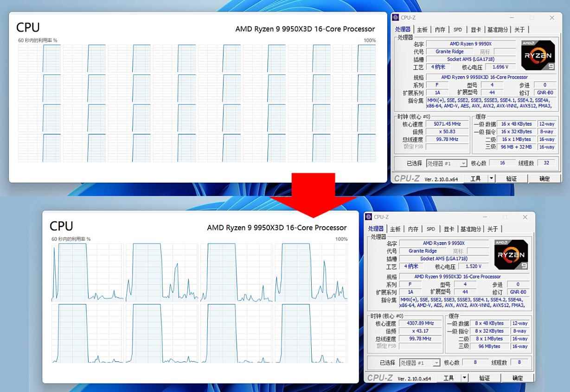
Task: Open 关于 tab in lower CPU-Z window
Action: [x=493, y=229]
